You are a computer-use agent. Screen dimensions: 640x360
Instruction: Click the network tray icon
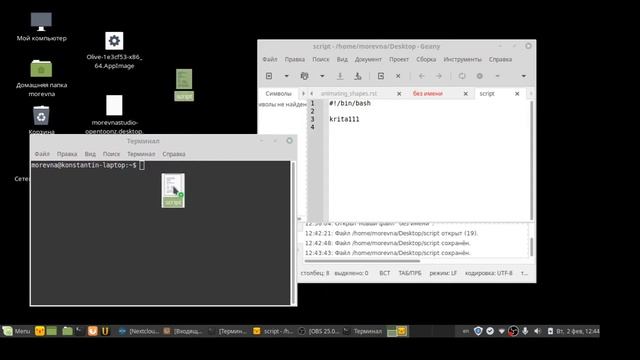pos(502,331)
